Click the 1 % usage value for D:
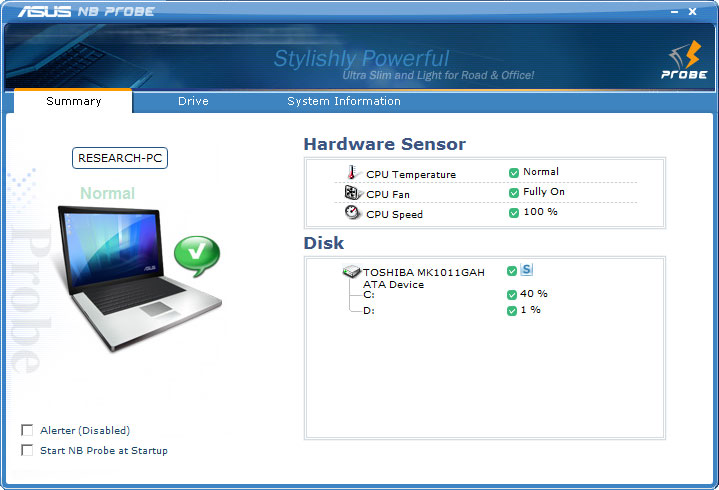This screenshot has height=490, width=719. tap(531, 310)
